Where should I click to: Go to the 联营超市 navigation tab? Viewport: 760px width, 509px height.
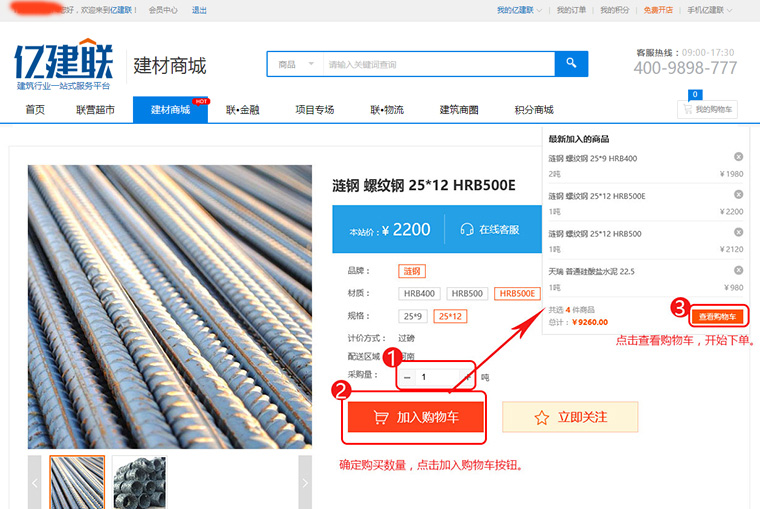pyautogui.click(x=95, y=110)
